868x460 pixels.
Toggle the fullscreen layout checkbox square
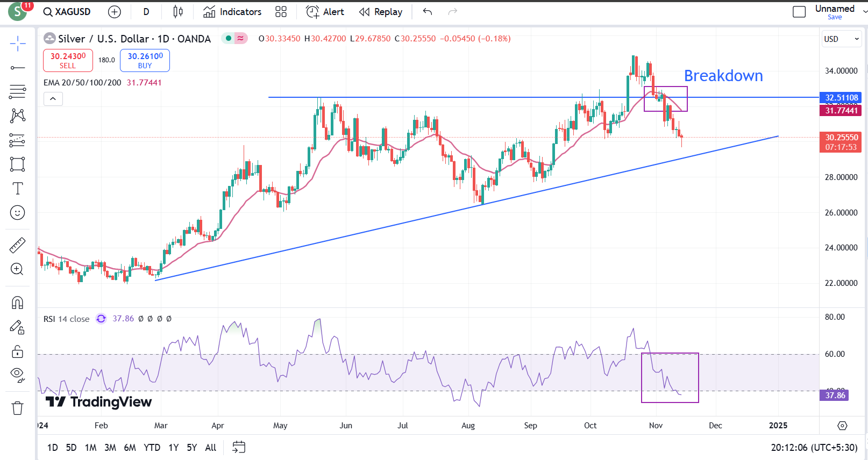(x=799, y=12)
